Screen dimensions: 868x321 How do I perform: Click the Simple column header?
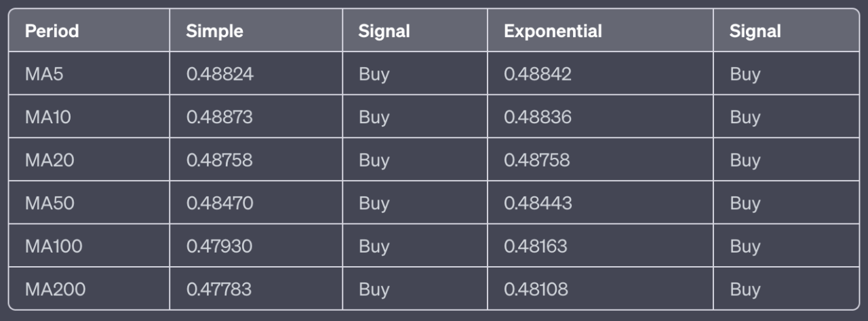point(214,31)
